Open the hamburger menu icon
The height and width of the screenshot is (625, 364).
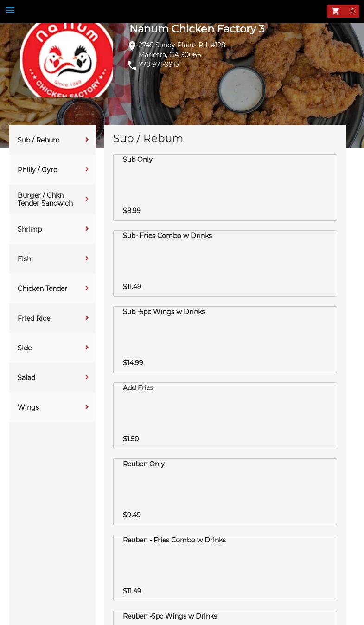pyautogui.click(x=10, y=10)
